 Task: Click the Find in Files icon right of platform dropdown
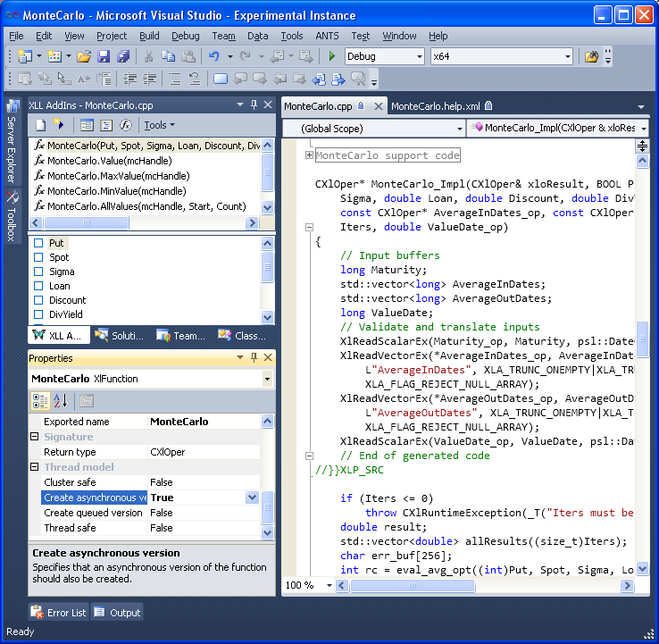pos(591,56)
